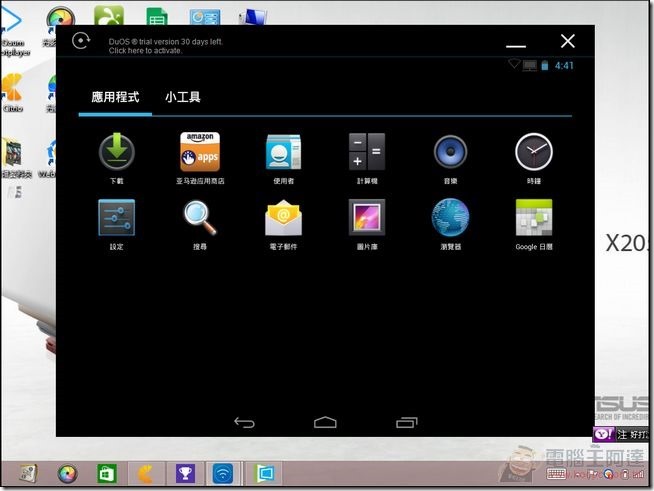Click the DuOS trial activation notice
654x491 pixels.
click(x=166, y=46)
